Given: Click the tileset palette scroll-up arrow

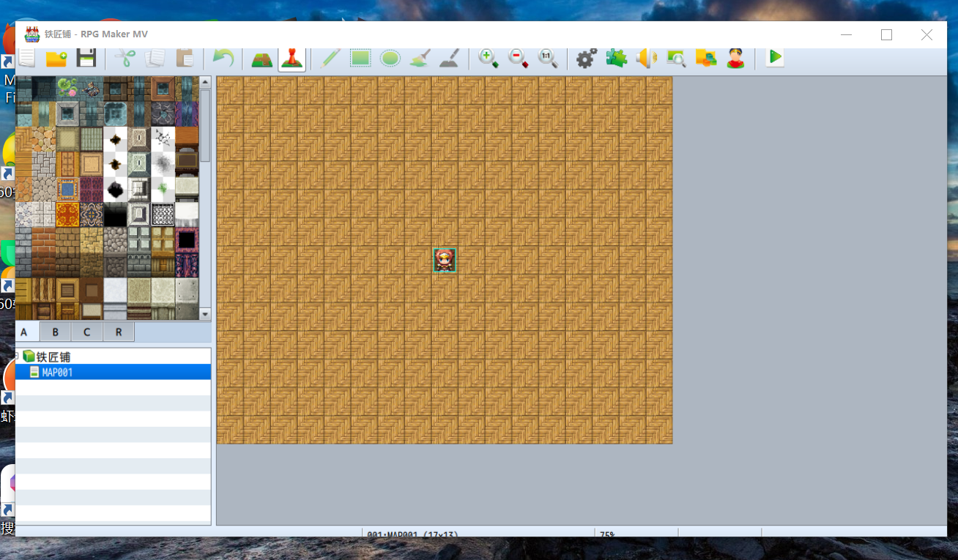Looking at the screenshot, I should (x=205, y=82).
